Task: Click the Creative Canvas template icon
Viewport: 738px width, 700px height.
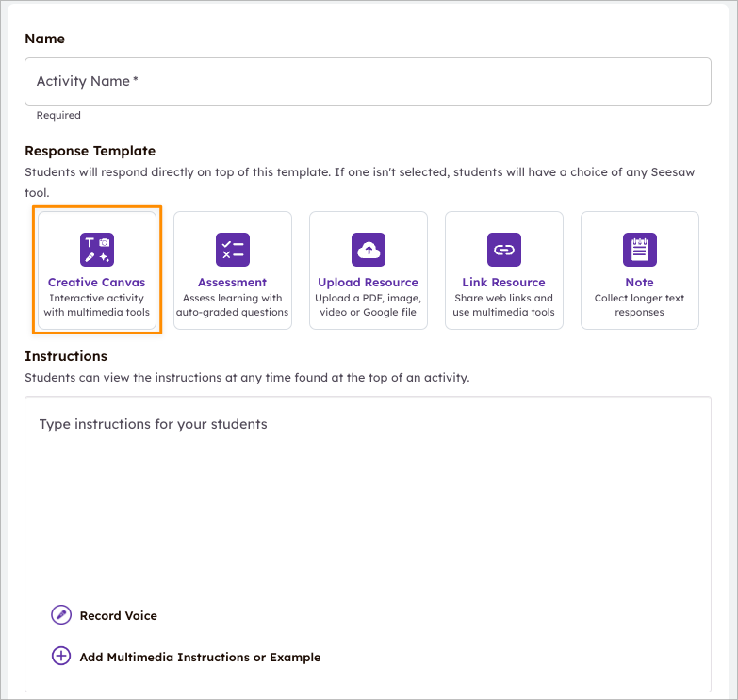Action: click(96, 250)
